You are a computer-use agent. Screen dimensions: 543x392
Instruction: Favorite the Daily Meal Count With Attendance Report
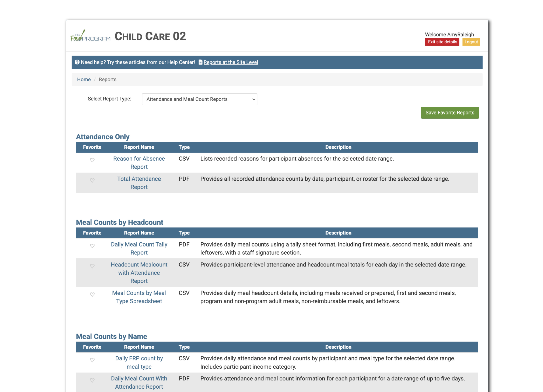pyautogui.click(x=92, y=380)
